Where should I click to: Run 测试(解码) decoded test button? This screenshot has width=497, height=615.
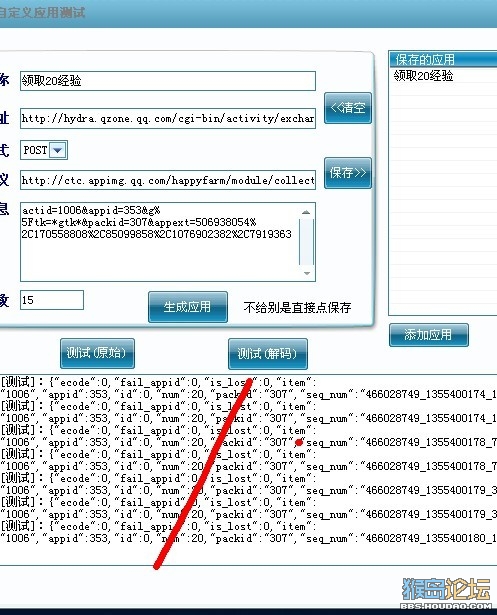tap(268, 354)
